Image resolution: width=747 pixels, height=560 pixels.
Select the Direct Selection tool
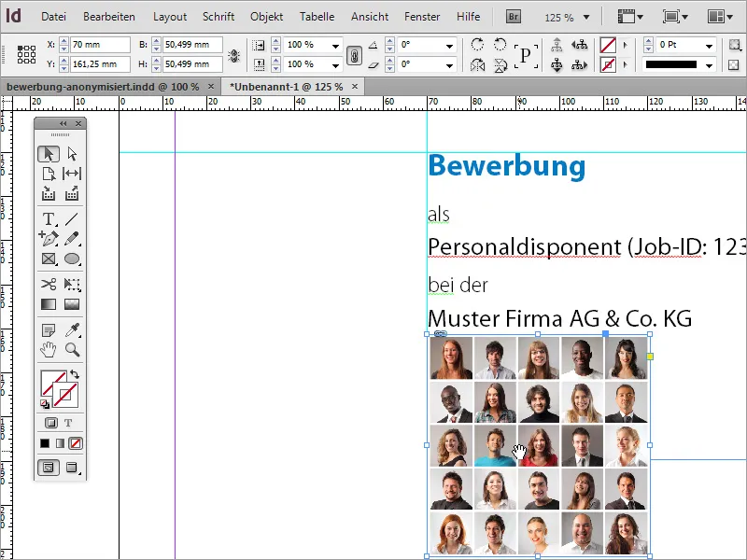[x=72, y=154]
